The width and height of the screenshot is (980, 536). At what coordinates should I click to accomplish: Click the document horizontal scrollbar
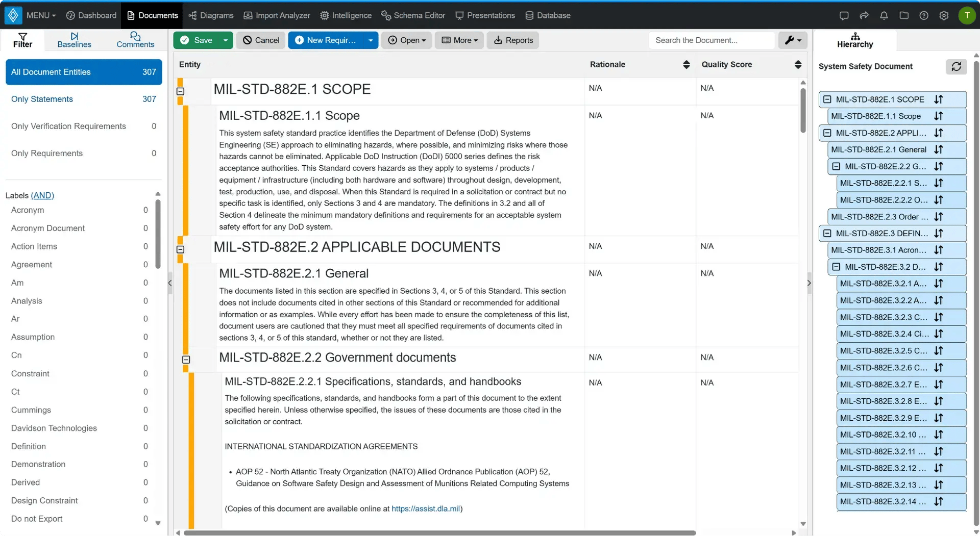click(x=439, y=533)
